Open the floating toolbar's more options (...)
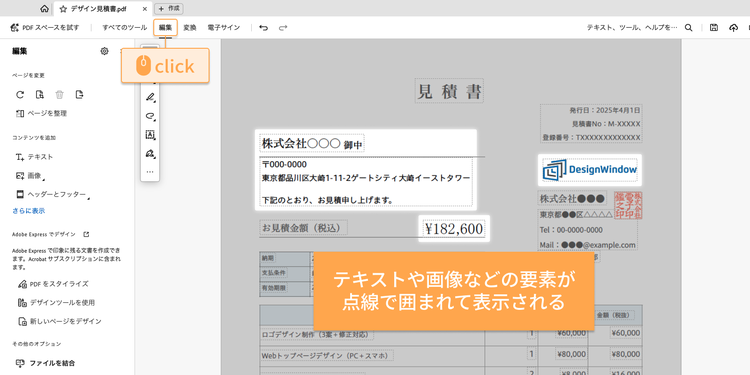Screen dimensions: 750x375 [x=150, y=171]
